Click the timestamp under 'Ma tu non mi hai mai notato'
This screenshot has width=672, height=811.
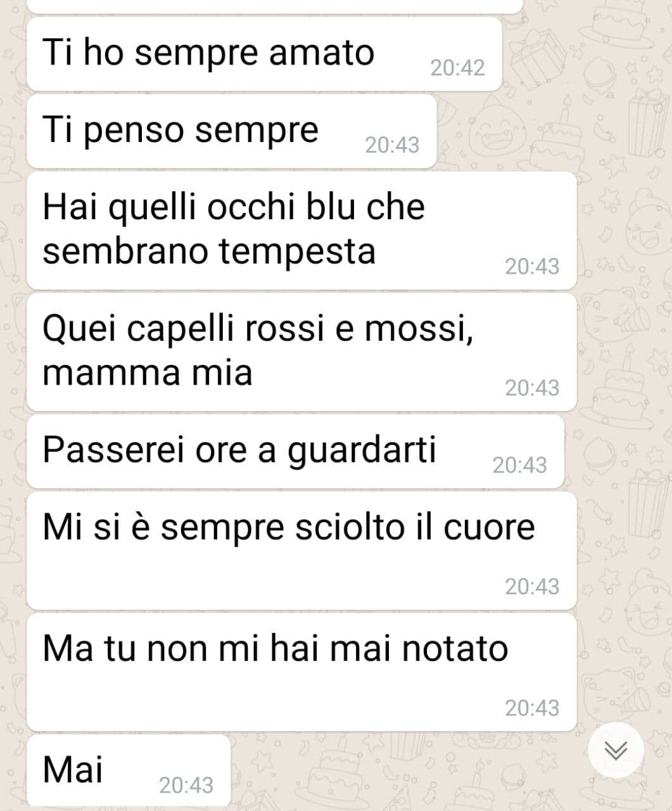pos(532,708)
